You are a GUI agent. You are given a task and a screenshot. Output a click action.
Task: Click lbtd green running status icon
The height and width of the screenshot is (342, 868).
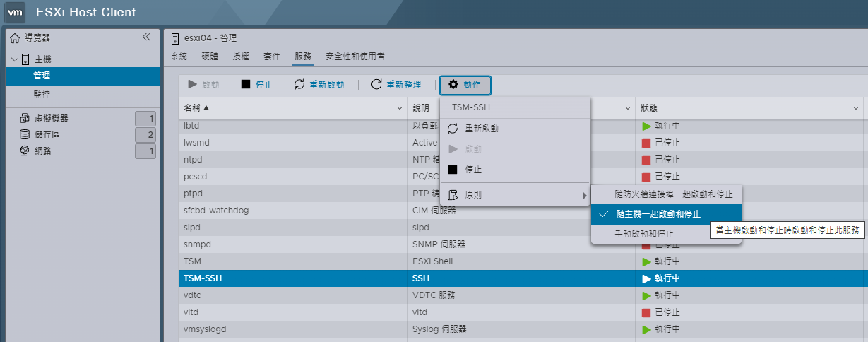646,126
